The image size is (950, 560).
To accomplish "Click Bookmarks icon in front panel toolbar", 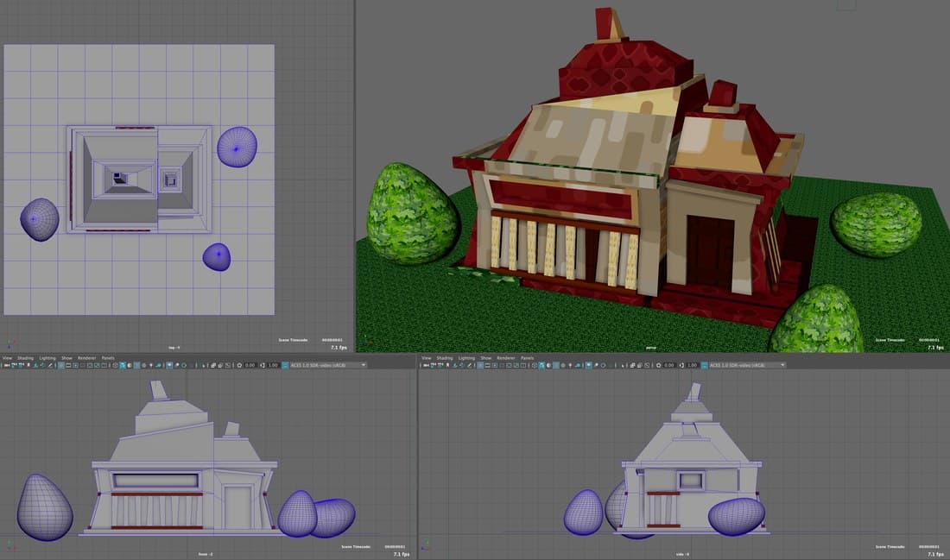I will 28,365.
